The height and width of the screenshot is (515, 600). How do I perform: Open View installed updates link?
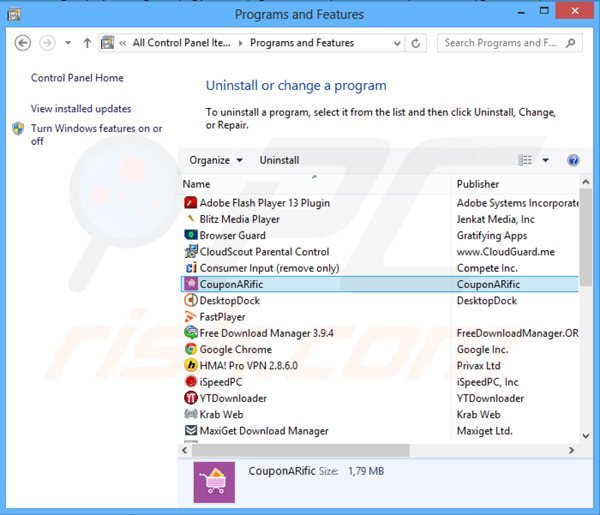click(81, 109)
